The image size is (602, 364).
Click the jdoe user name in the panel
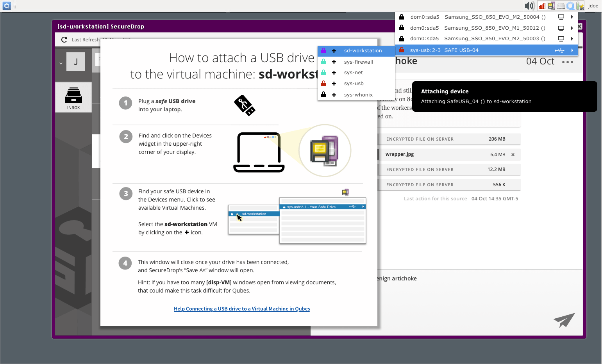coord(593,6)
